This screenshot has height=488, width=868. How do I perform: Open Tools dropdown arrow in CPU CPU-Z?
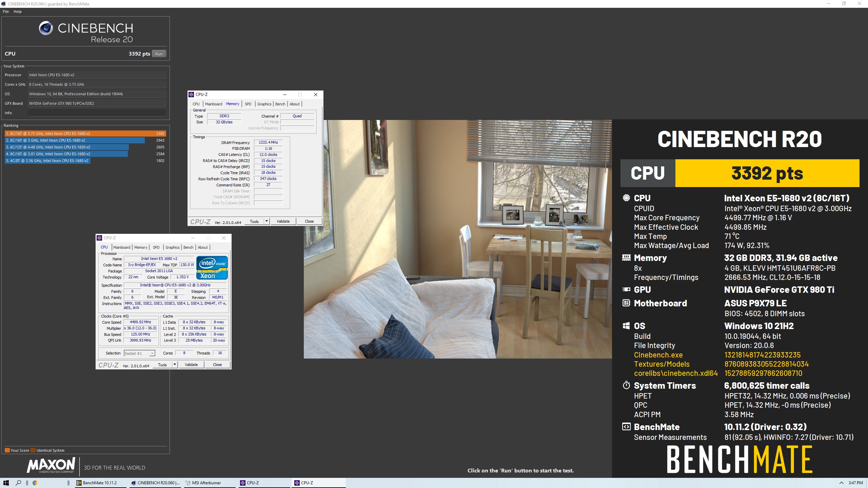click(x=175, y=365)
